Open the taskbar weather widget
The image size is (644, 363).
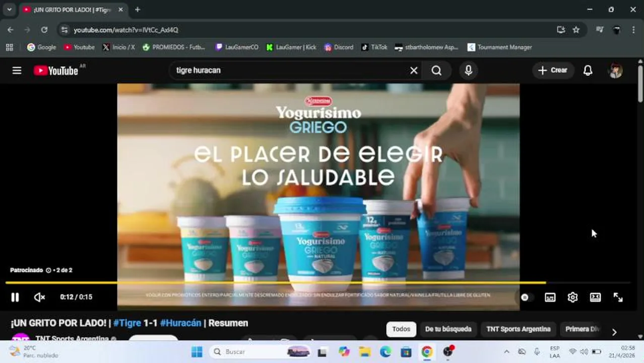point(33,351)
